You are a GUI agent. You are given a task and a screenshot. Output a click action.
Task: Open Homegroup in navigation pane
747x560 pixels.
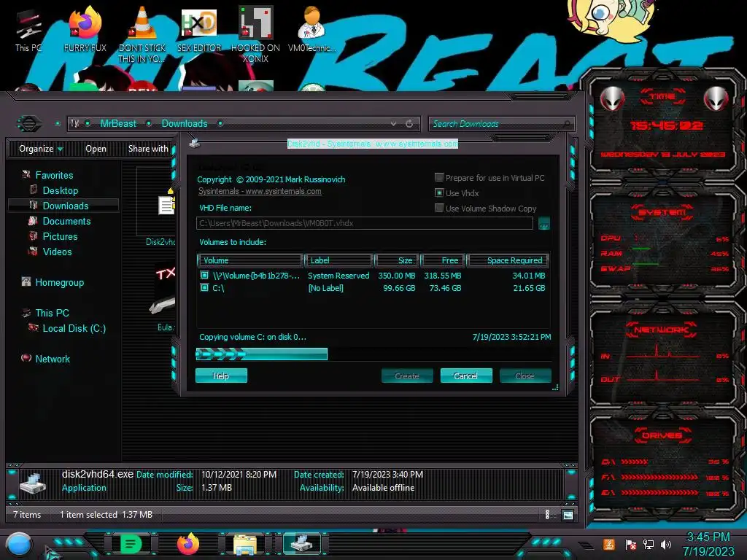(x=60, y=282)
